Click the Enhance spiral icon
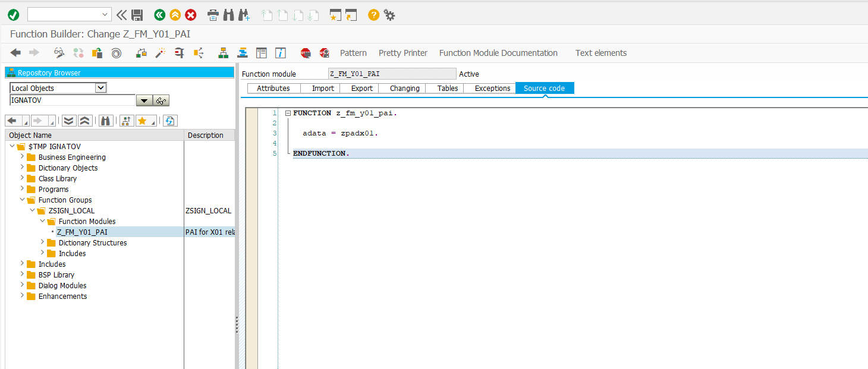Screen dimensions: 868x369 [x=117, y=53]
